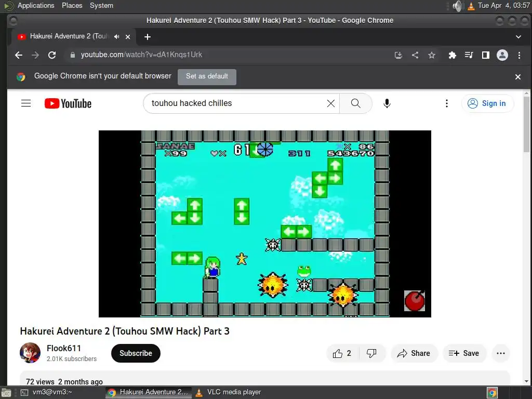Open the clock showing Tue Apr 4
This screenshot has width=532, height=399.
[x=504, y=5]
